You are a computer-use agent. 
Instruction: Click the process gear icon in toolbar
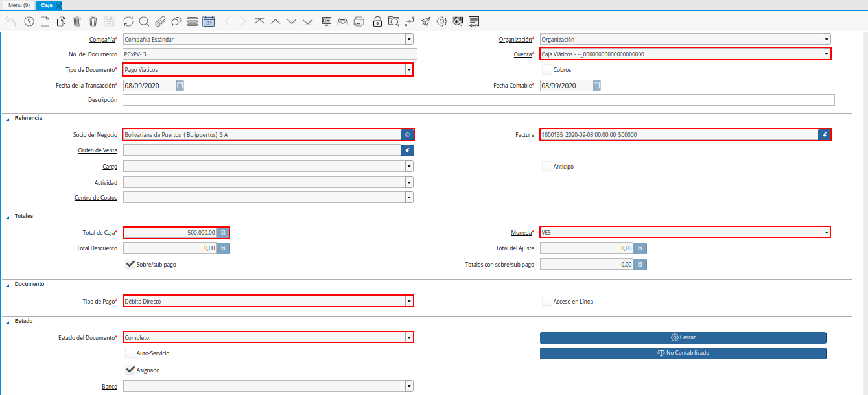point(442,21)
